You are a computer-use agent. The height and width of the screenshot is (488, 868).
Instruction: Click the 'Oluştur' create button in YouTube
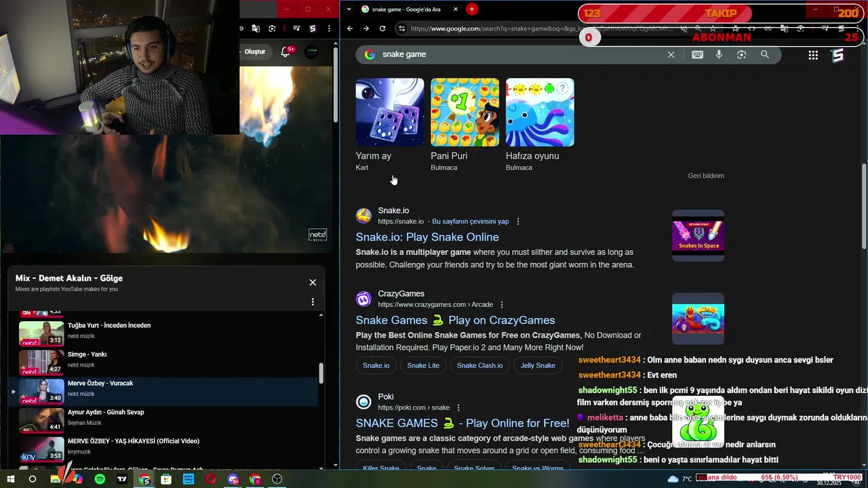click(x=254, y=52)
